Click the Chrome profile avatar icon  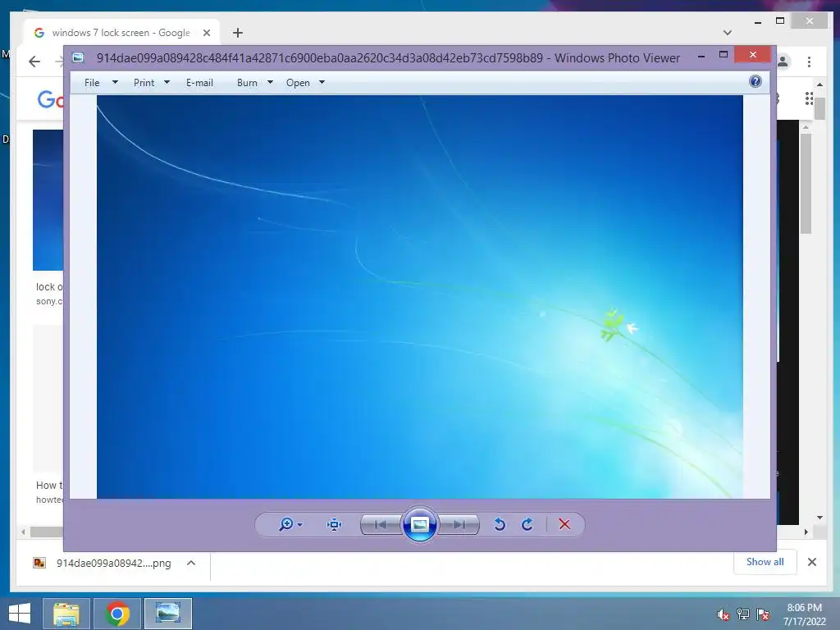coord(783,62)
